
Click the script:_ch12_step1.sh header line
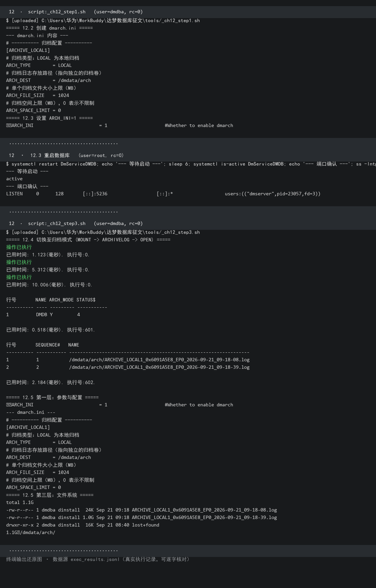76,12
